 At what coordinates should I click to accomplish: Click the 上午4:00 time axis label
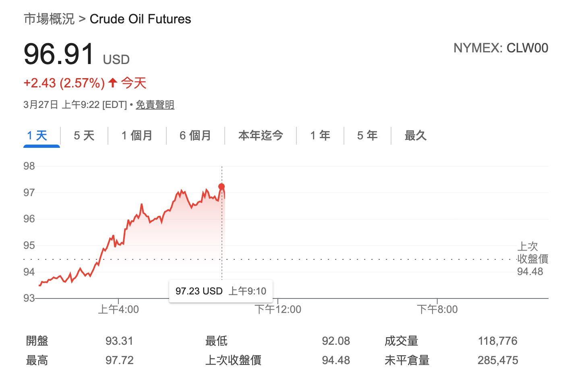coord(118,309)
